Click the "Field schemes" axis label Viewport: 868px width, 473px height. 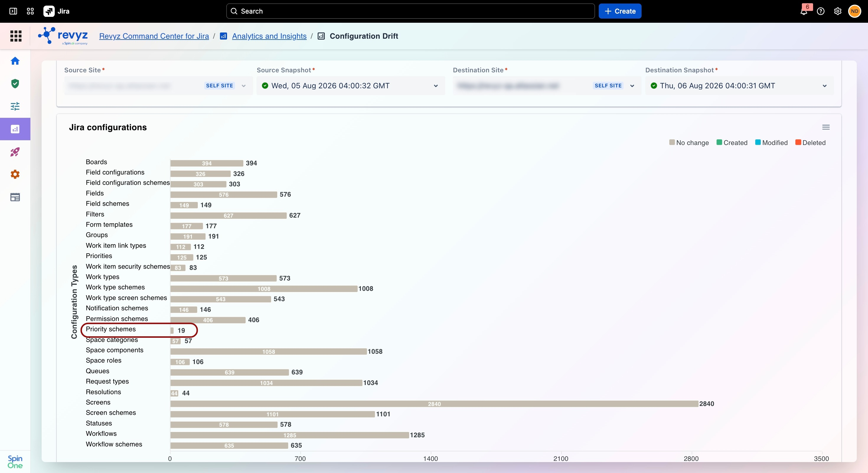click(x=107, y=204)
